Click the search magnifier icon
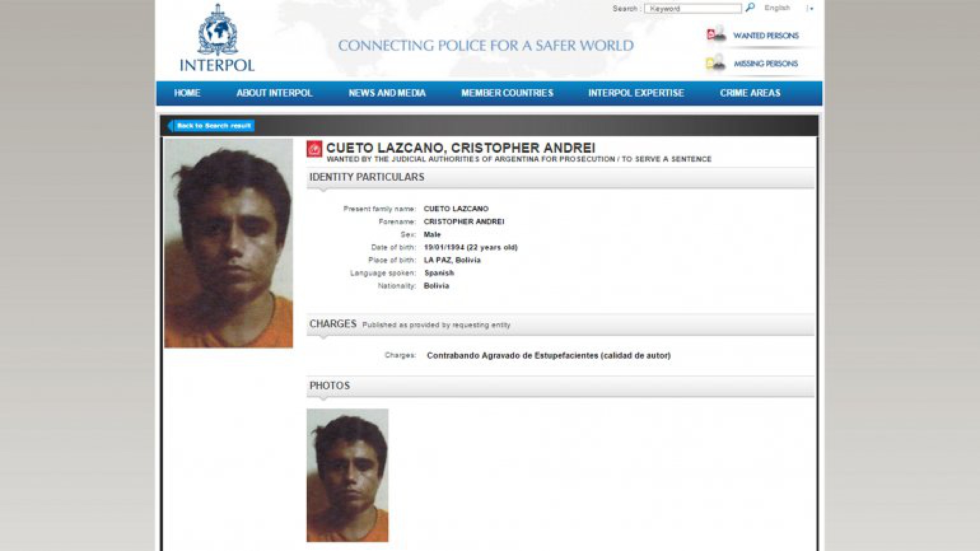This screenshot has height=551, width=980. click(x=750, y=8)
